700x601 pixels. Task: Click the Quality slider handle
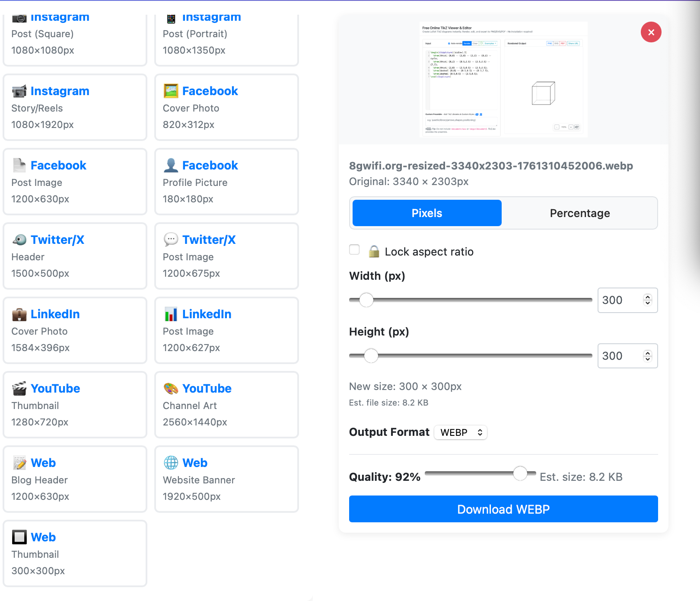click(x=520, y=473)
